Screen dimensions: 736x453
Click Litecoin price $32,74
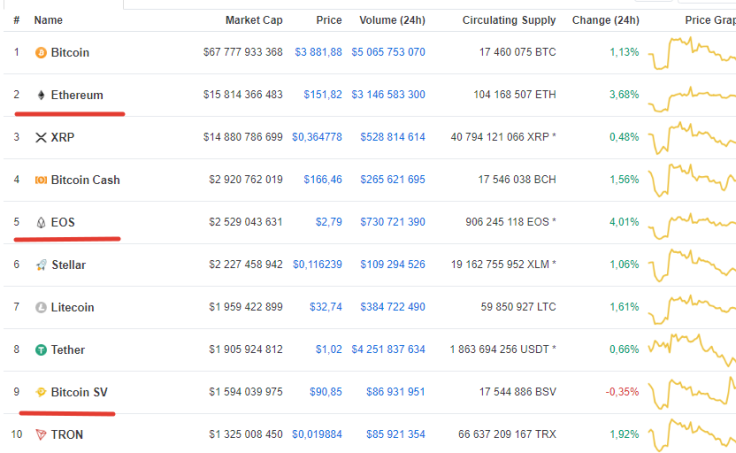coord(326,307)
